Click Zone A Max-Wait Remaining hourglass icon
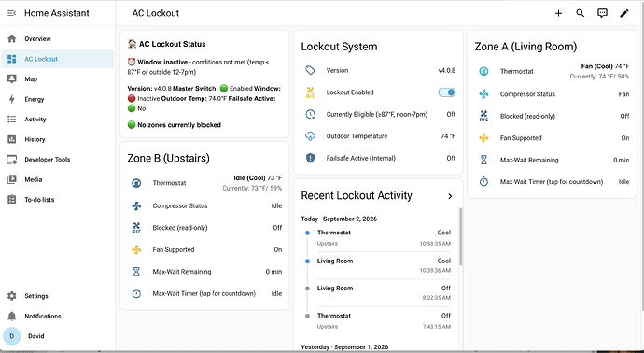 [x=483, y=160]
